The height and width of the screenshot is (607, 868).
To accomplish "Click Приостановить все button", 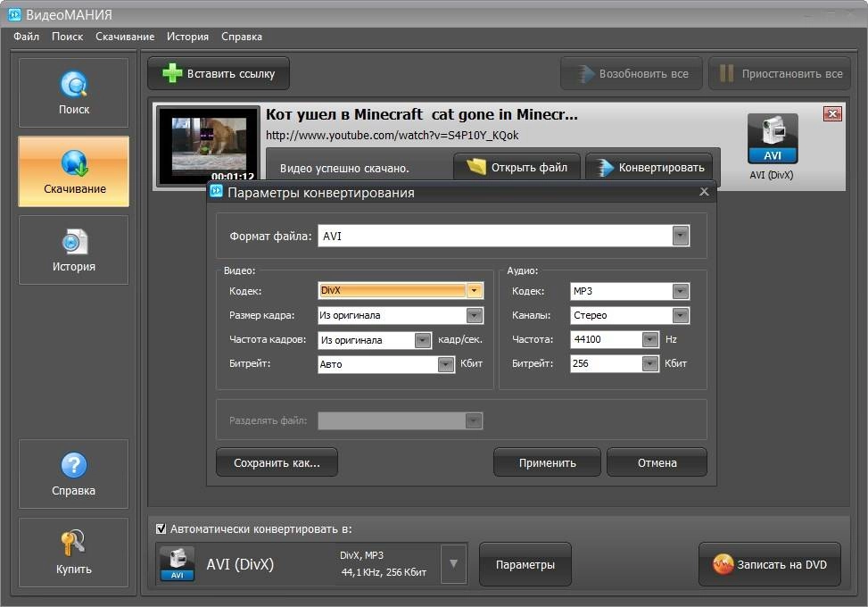I will click(780, 74).
